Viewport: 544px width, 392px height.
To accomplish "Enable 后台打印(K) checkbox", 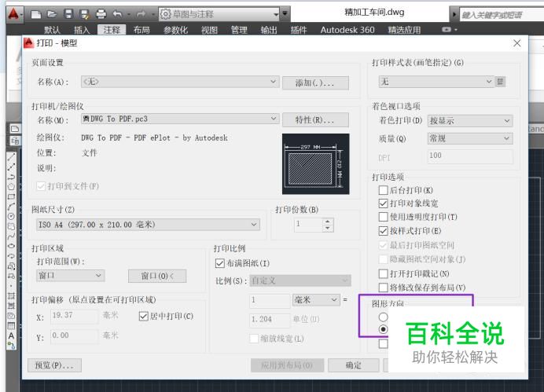I will 383,190.
